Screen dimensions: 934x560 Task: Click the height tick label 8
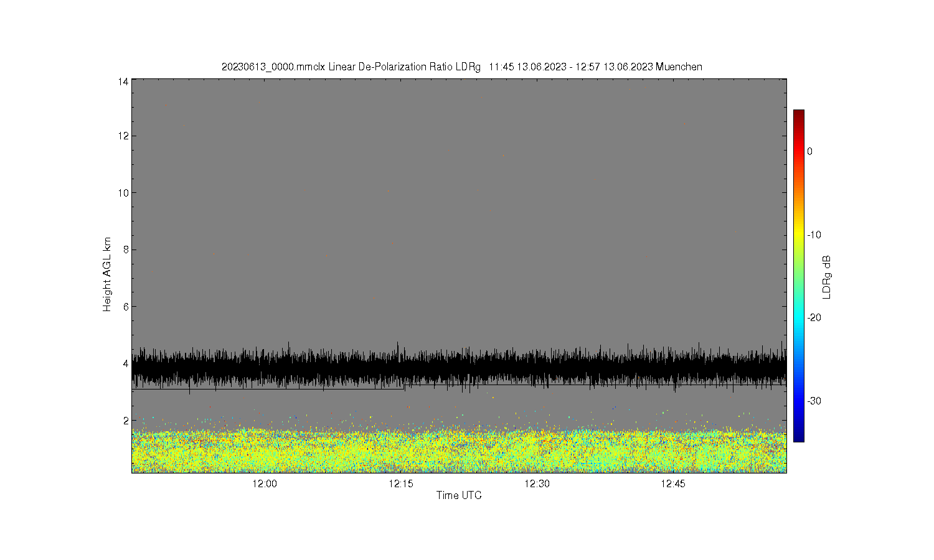click(126, 250)
